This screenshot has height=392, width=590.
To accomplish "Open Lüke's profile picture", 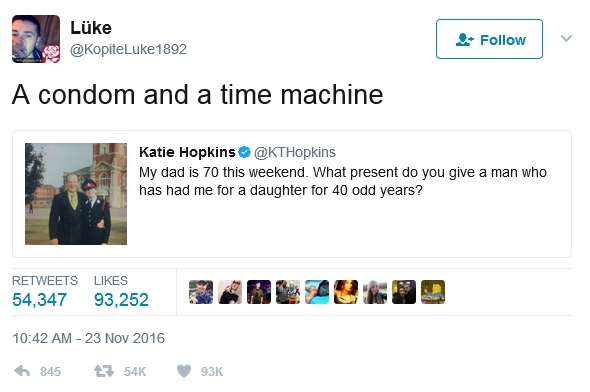I will [x=36, y=39].
